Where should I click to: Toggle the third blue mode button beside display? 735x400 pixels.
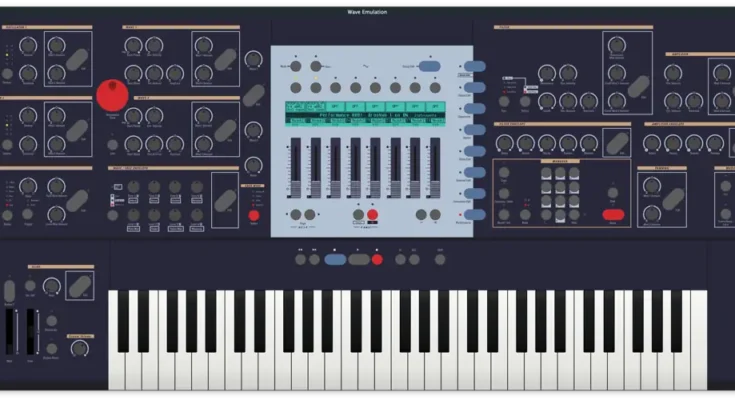click(x=475, y=109)
